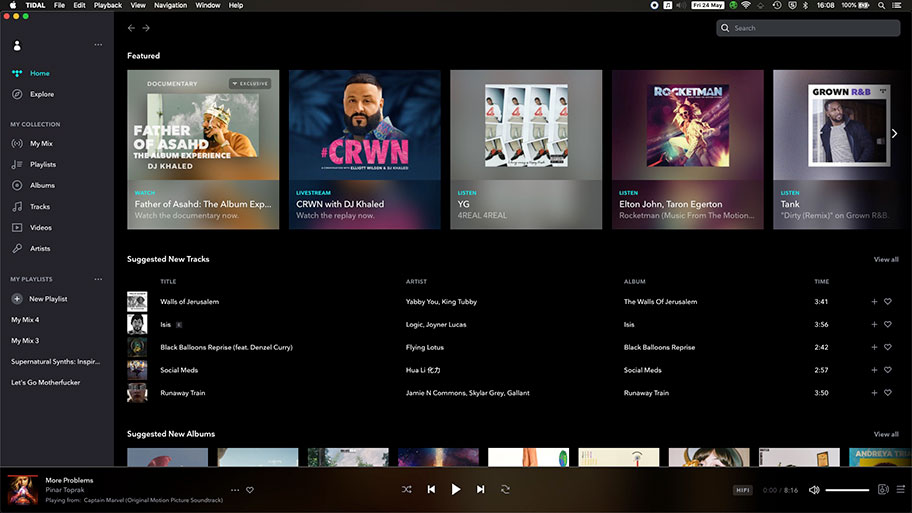Favorite the Walls of Jerusalem track
The image size is (912, 513).
click(x=888, y=302)
